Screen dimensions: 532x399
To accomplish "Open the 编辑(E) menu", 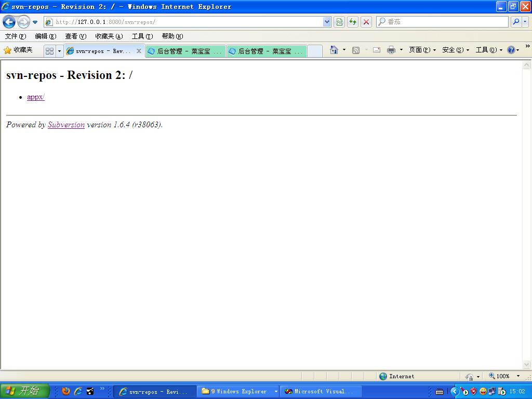I will coord(46,36).
